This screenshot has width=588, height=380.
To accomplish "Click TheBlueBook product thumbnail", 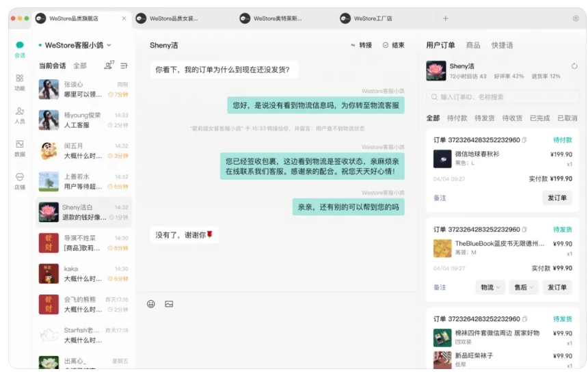I will tap(442, 248).
